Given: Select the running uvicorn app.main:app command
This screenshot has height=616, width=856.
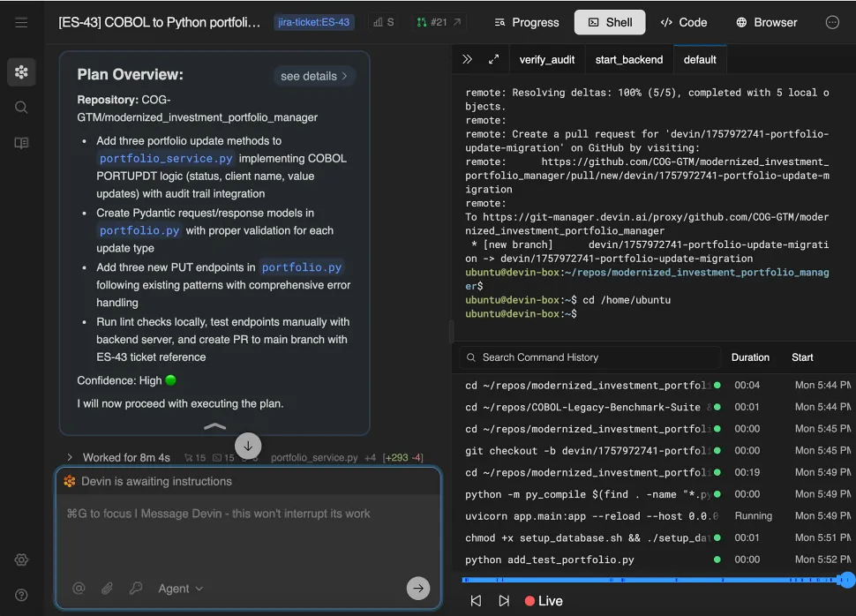Looking at the screenshot, I should (x=653, y=516).
